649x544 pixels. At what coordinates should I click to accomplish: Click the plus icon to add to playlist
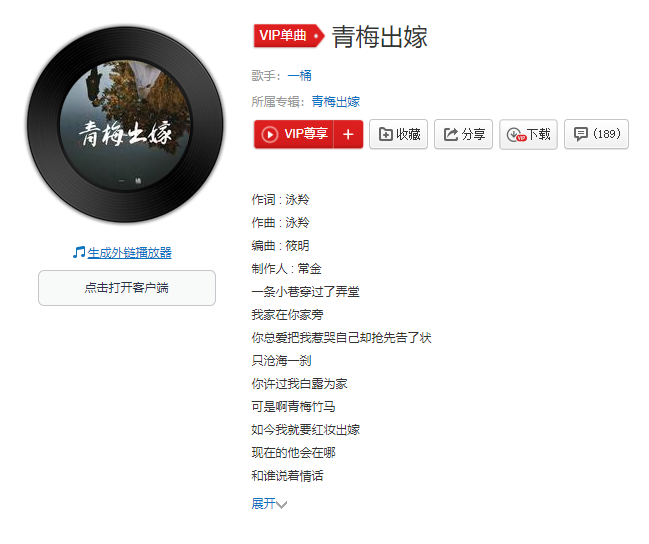348,134
